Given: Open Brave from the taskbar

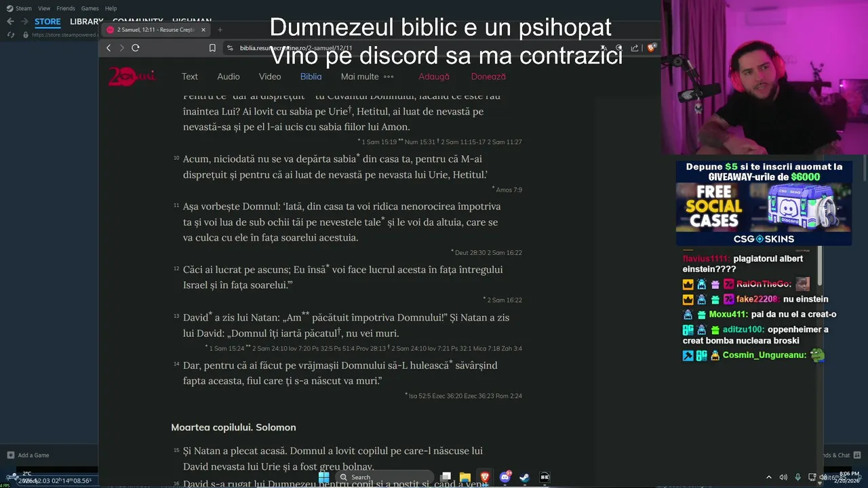Looking at the screenshot, I should pyautogui.click(x=485, y=477).
